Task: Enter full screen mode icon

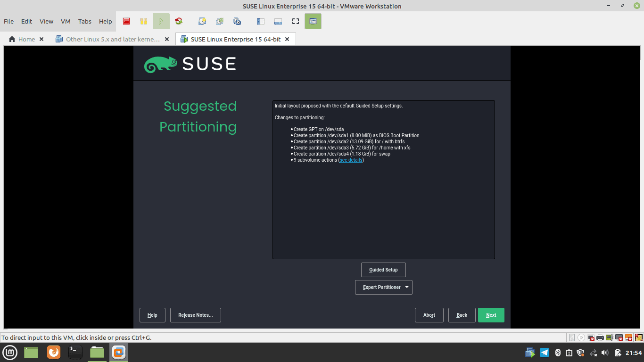Action: coord(296,21)
